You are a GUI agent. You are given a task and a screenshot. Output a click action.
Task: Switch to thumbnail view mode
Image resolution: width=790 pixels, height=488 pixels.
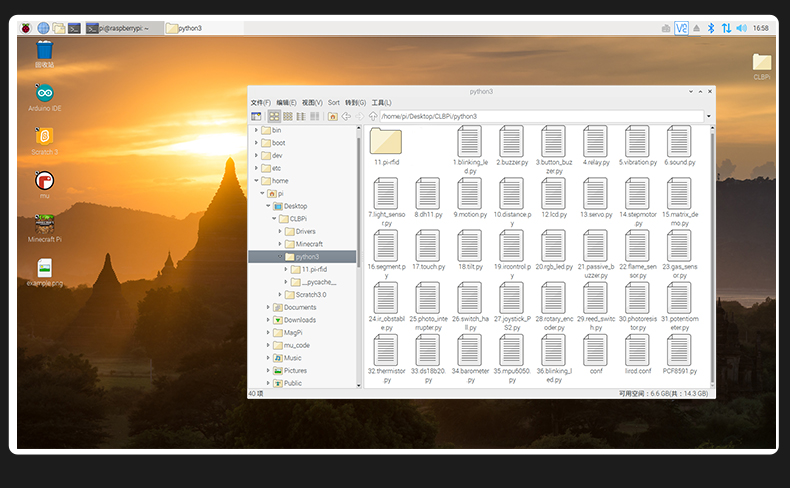tap(287, 116)
